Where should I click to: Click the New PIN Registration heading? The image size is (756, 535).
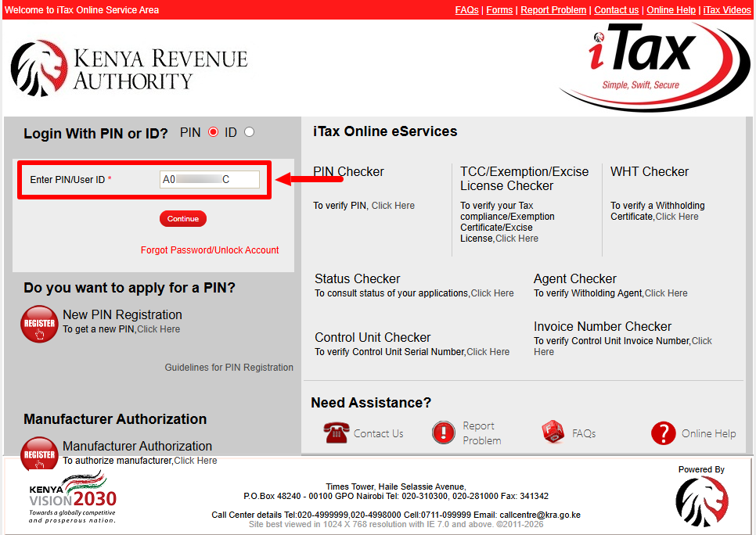click(122, 314)
